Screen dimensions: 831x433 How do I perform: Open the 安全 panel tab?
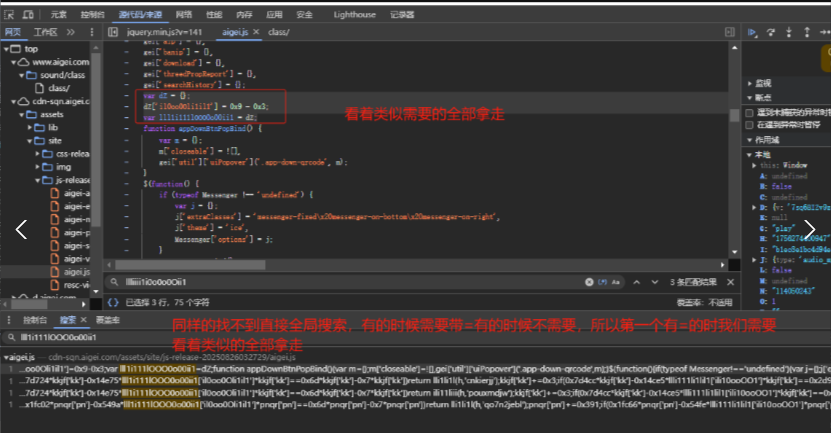pos(304,15)
